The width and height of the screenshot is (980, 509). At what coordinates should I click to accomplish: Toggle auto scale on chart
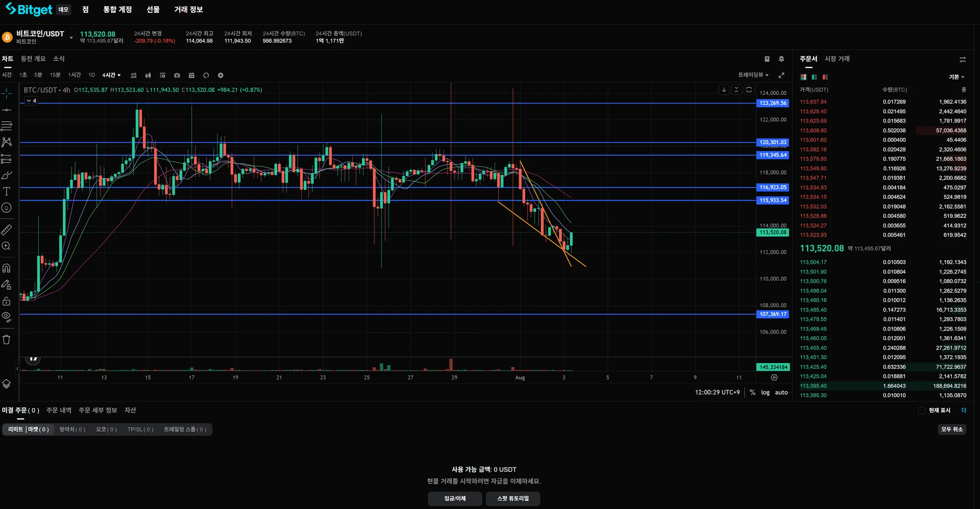781,393
